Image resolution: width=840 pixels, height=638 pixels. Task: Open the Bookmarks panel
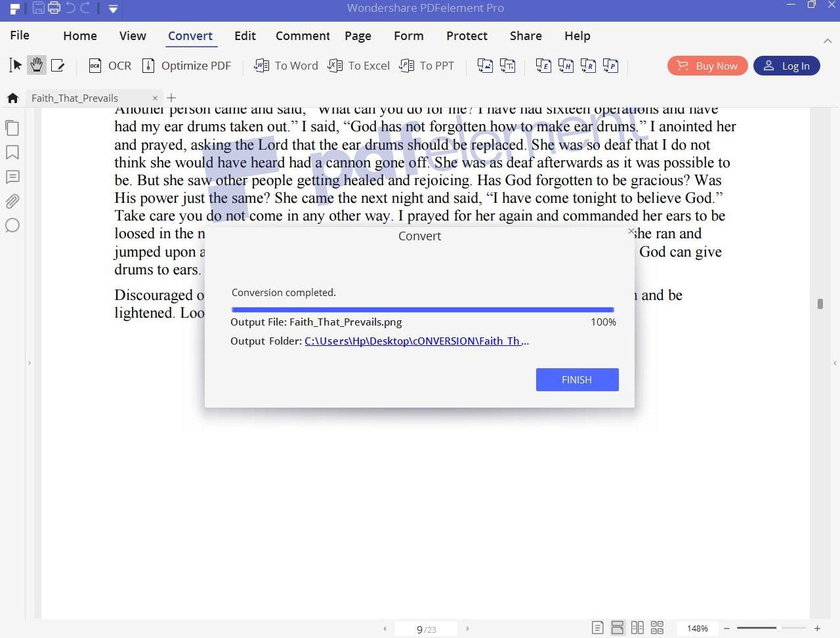point(12,152)
